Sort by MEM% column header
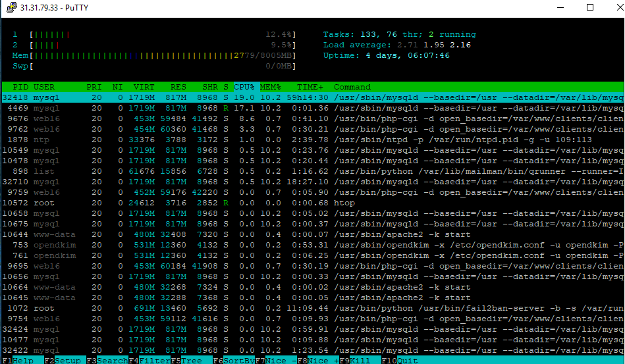Viewport: 625px width, 364px height. point(270,87)
